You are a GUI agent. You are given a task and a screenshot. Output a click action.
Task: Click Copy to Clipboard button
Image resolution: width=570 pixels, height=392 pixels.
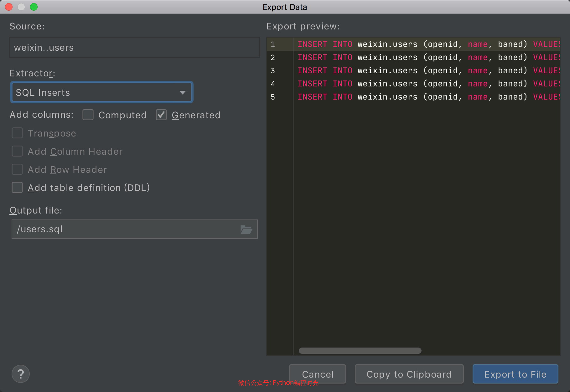click(x=409, y=374)
